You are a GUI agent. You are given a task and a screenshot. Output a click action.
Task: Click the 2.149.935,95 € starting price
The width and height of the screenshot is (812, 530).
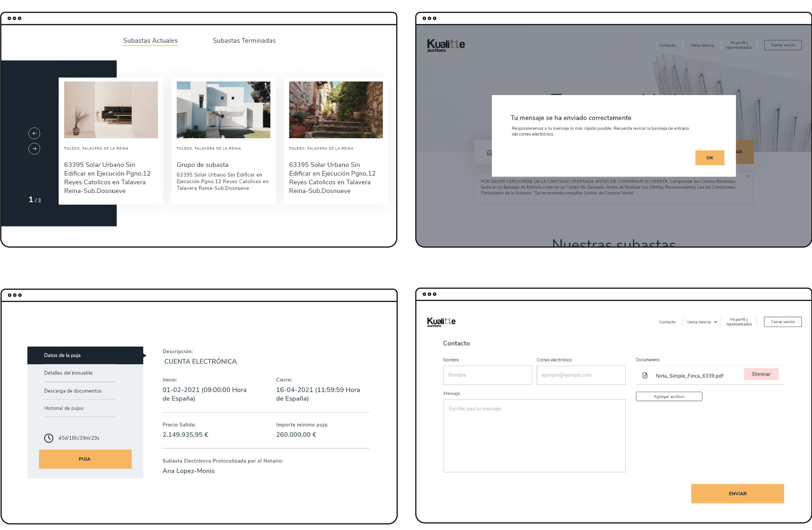(185, 434)
